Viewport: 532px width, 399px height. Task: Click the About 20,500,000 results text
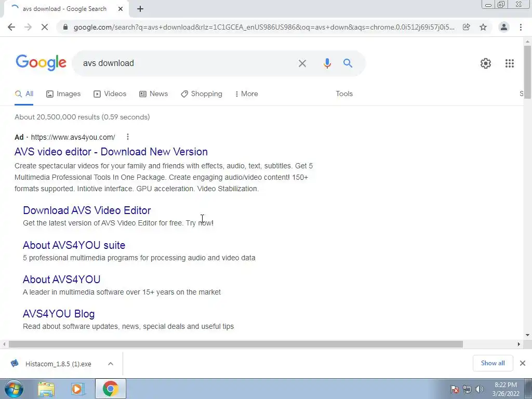point(82,117)
